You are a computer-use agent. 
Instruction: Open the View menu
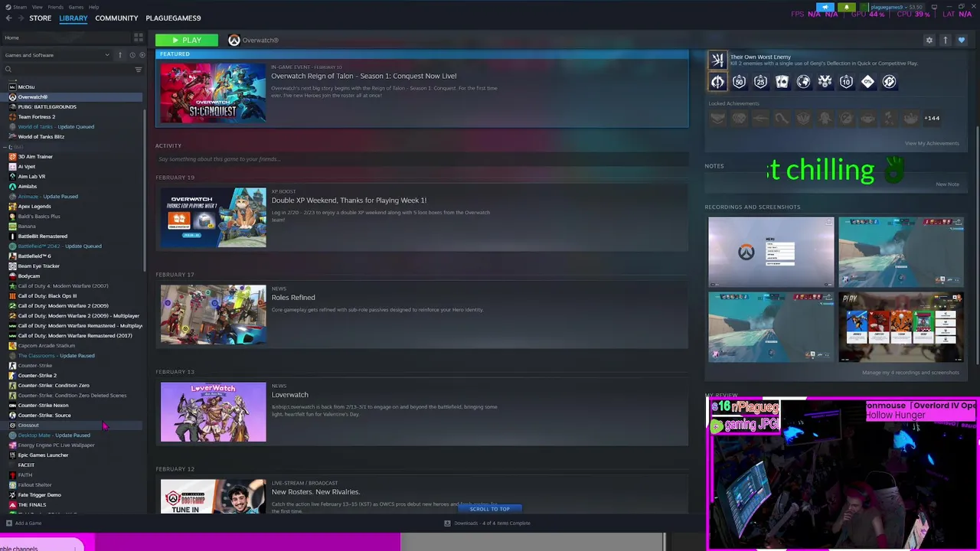tap(37, 7)
